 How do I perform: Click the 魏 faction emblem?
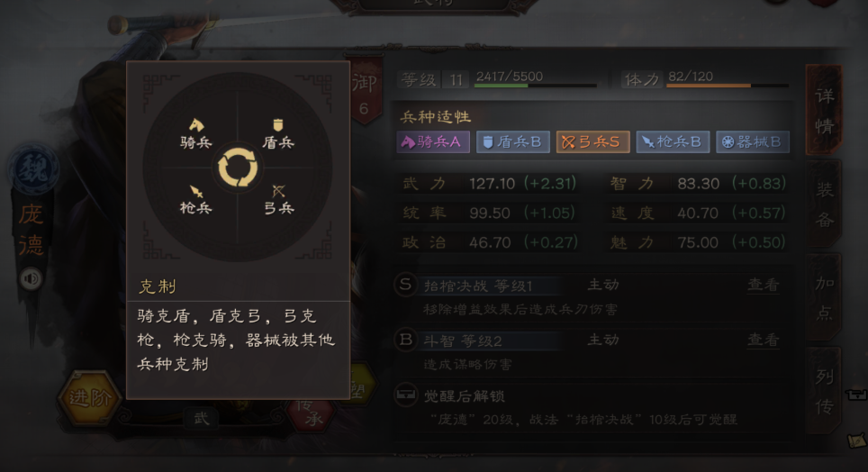[33, 169]
